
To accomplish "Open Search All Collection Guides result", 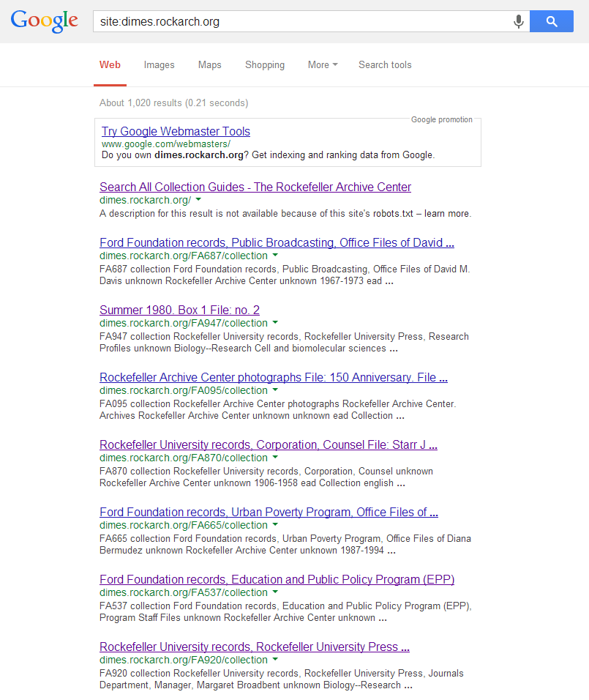I will [255, 187].
